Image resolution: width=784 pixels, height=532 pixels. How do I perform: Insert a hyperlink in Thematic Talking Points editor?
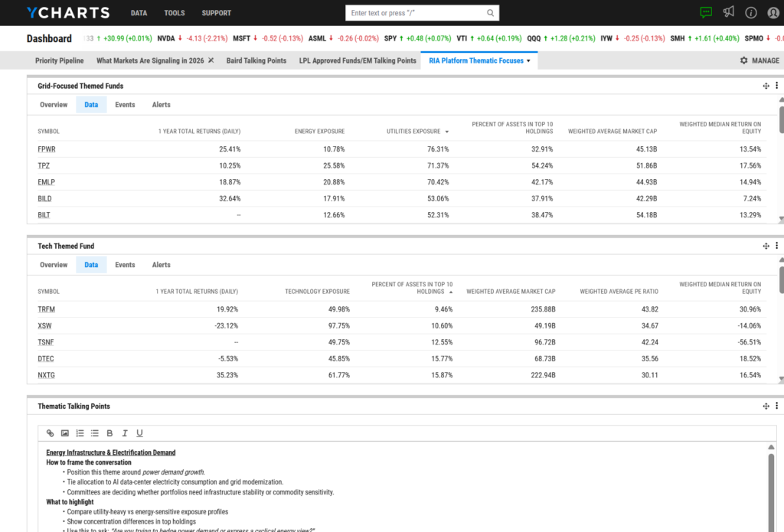click(x=50, y=433)
